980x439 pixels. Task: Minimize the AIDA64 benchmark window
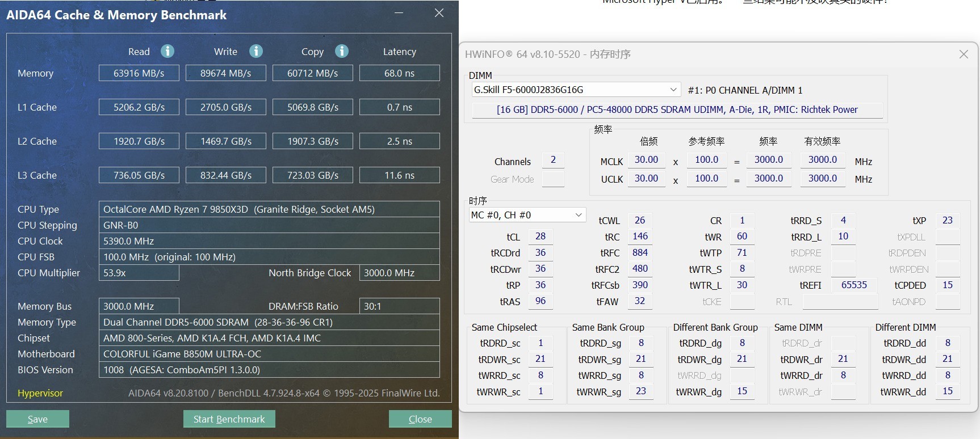(x=400, y=13)
